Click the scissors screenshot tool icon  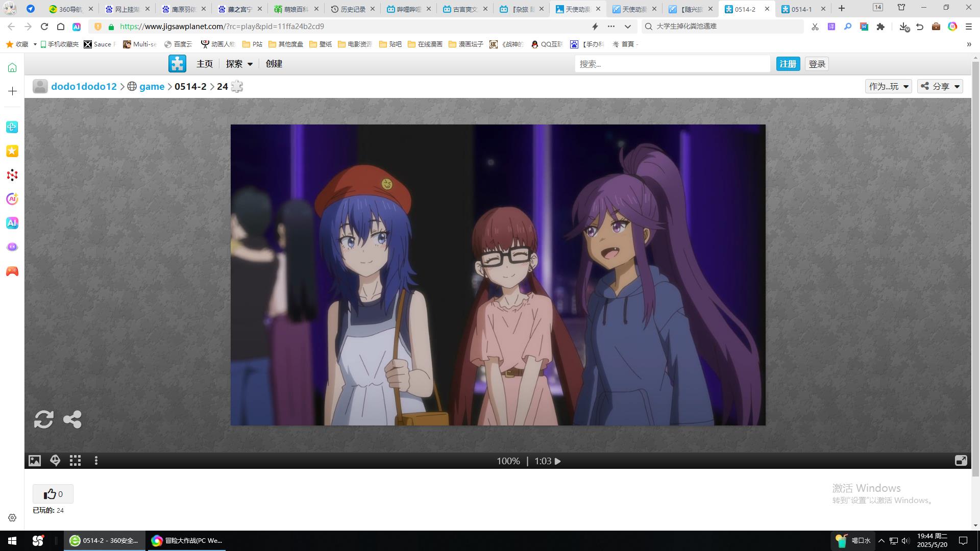[x=815, y=27]
